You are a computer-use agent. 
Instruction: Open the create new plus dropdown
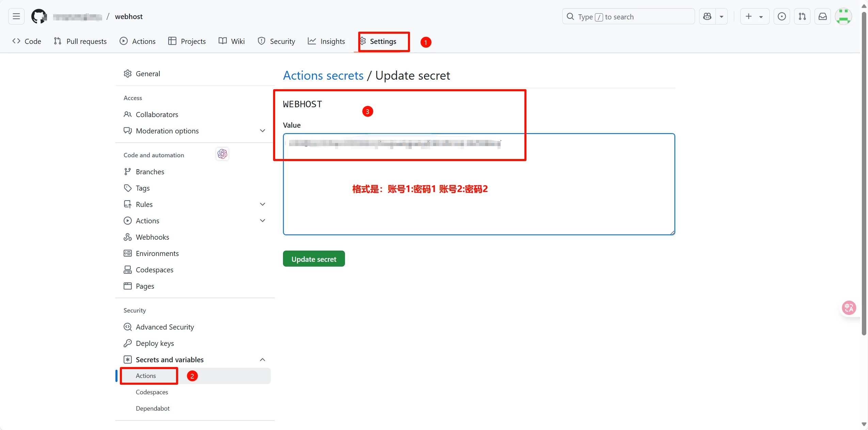point(754,16)
